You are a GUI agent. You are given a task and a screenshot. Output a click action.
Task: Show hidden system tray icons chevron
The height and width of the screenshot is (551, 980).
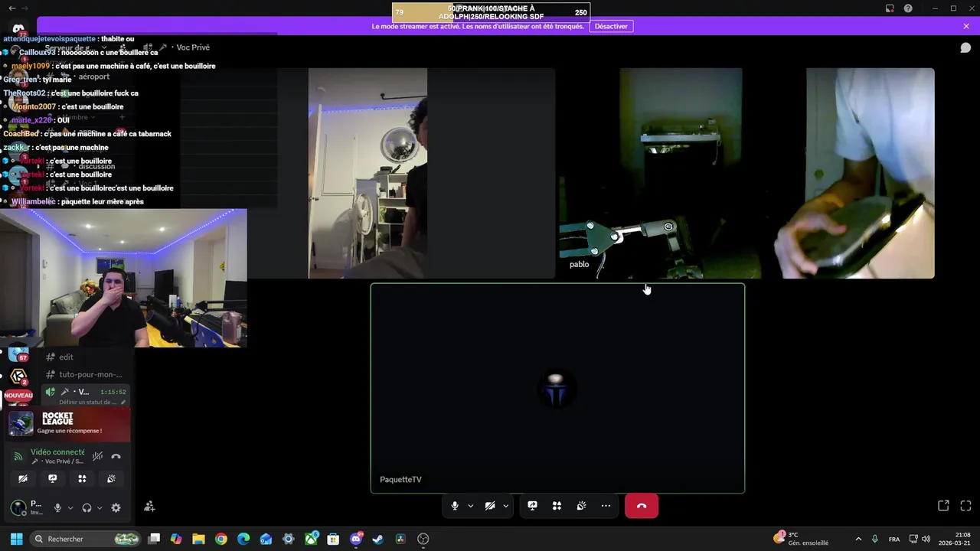857,539
